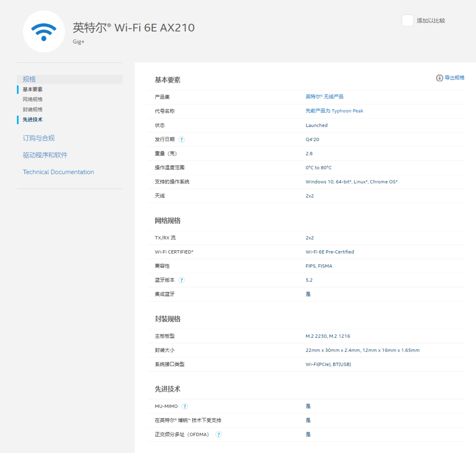Open Technical Documentation link
The height and width of the screenshot is (453, 476).
[x=58, y=172]
